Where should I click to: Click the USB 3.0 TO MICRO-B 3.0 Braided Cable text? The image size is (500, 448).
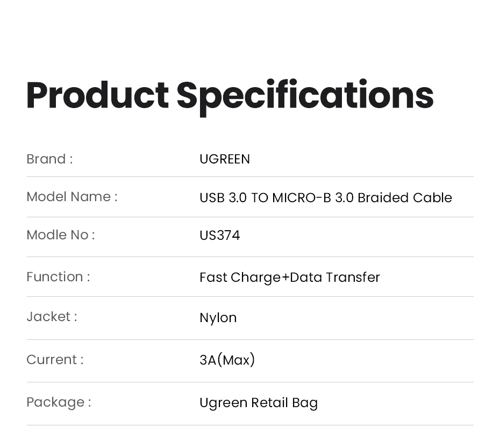point(326,198)
